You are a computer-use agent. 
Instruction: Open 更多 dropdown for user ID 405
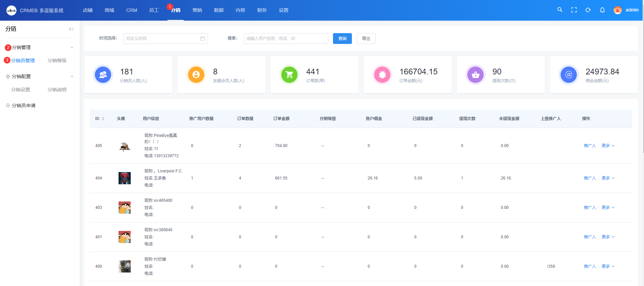tap(608, 146)
